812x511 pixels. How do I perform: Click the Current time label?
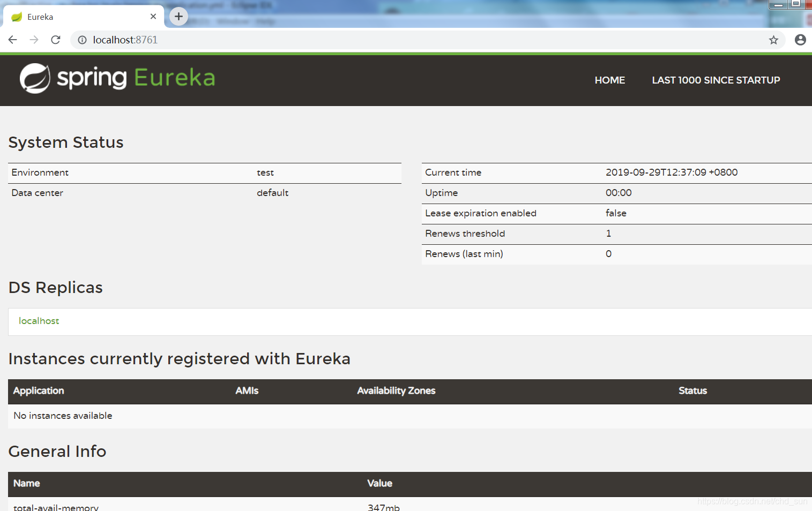pyautogui.click(x=453, y=172)
